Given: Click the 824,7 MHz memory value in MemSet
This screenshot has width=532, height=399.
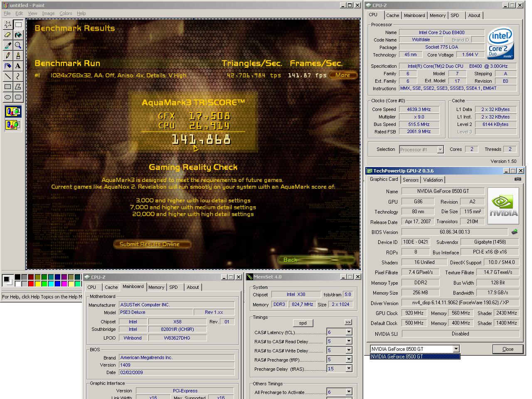Looking at the screenshot, I should 302,304.
